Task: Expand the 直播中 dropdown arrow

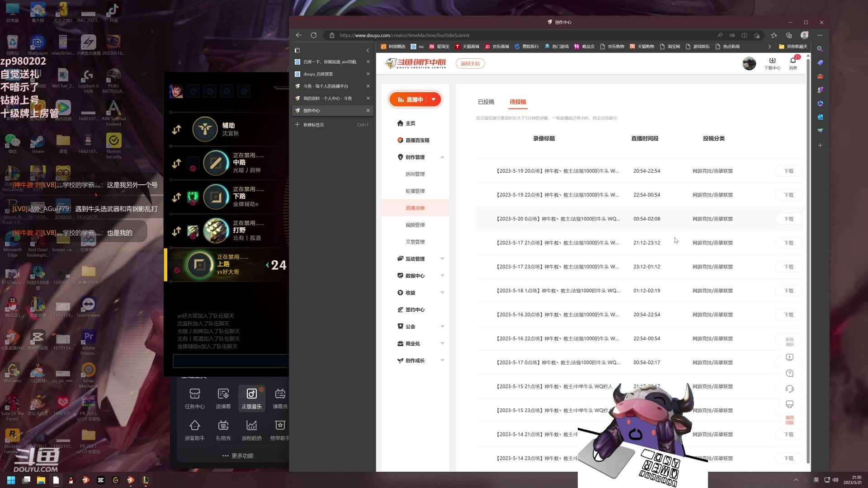Action: (434, 99)
